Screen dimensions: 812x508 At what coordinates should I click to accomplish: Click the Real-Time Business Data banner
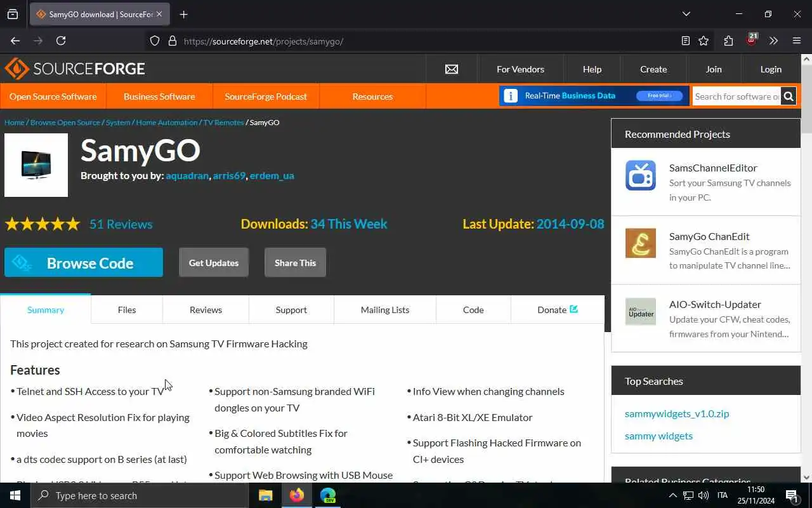[594, 96]
